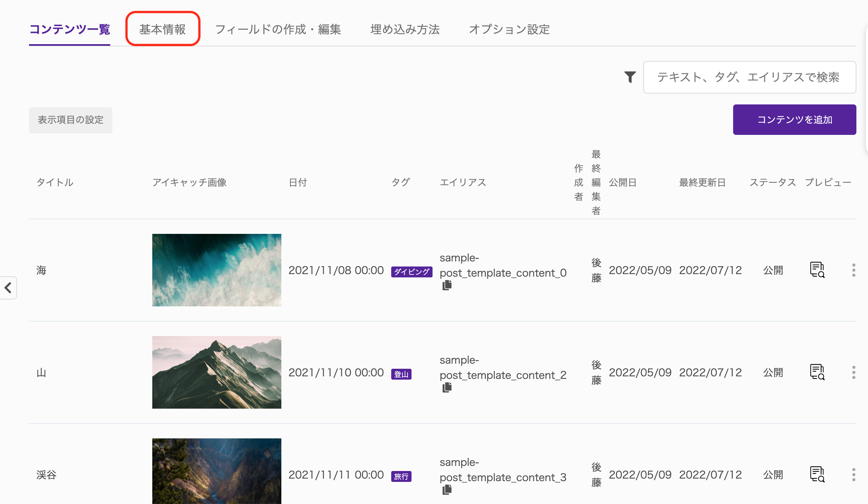Go to 埋め込み方法 tab
868x504 pixels.
pyautogui.click(x=405, y=29)
